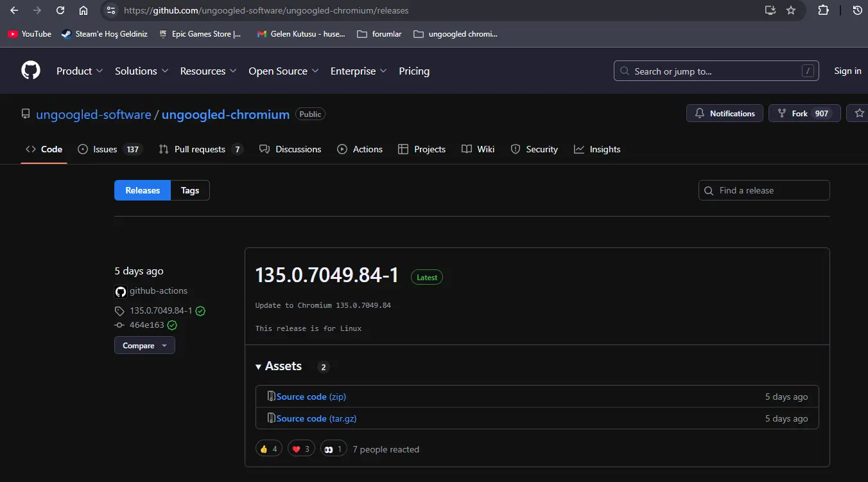Switch to the Security tab
The height and width of the screenshot is (482, 868).
[x=534, y=149]
